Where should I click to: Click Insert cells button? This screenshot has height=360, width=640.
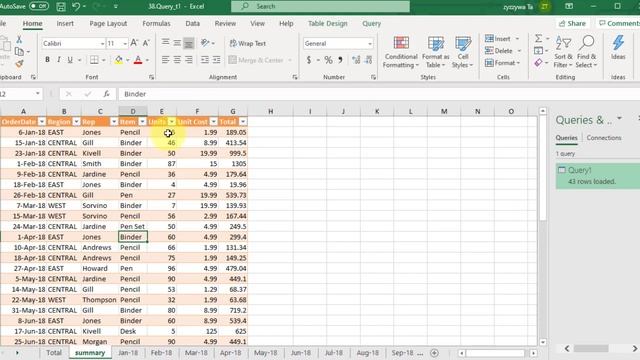point(498,39)
